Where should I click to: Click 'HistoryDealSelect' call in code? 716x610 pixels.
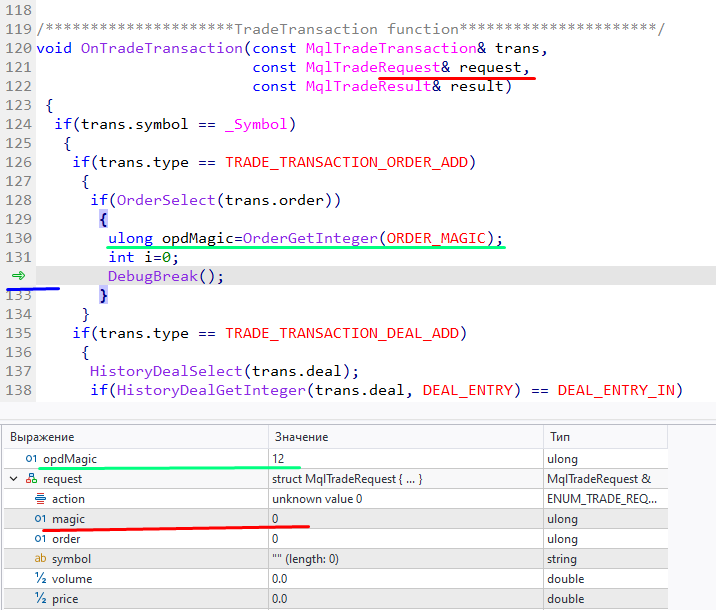tap(166, 371)
